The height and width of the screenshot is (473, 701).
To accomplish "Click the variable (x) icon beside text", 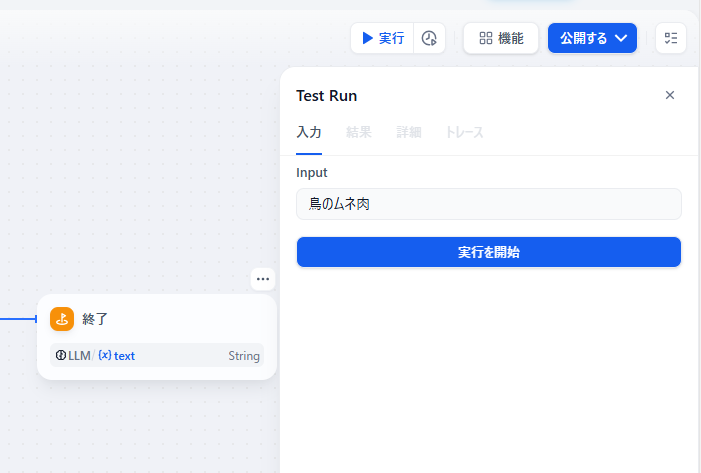I will tap(105, 355).
